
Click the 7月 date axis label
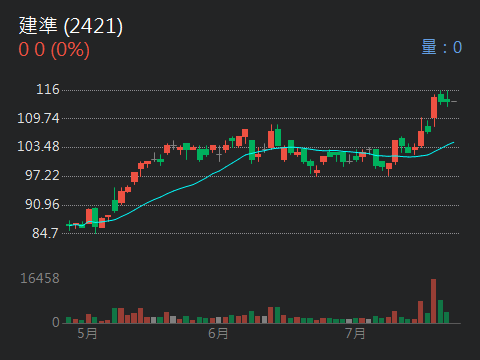(x=355, y=334)
